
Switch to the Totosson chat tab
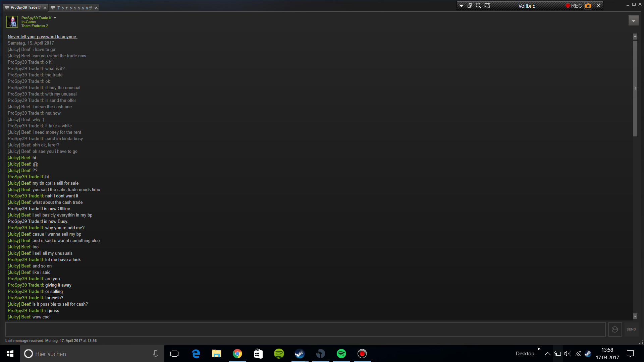click(x=74, y=8)
